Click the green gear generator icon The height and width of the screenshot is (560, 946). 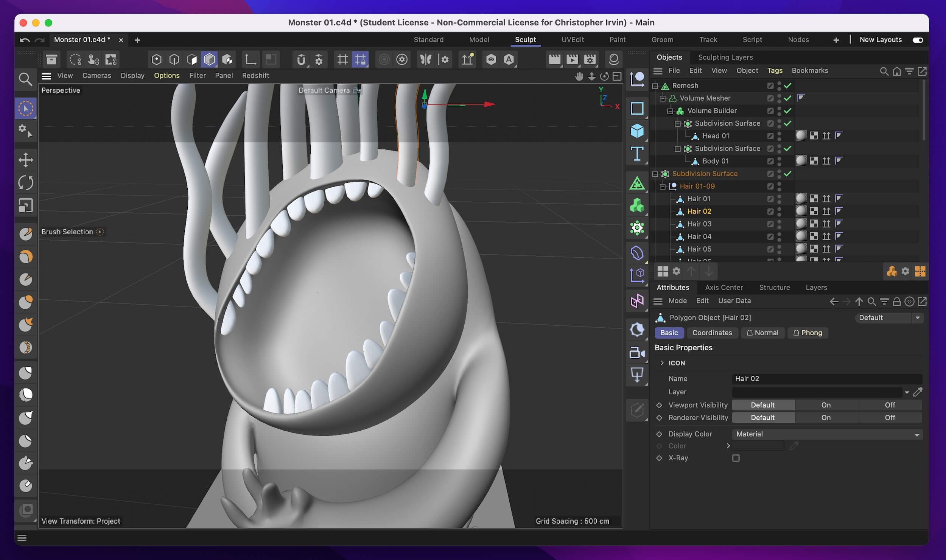click(637, 228)
